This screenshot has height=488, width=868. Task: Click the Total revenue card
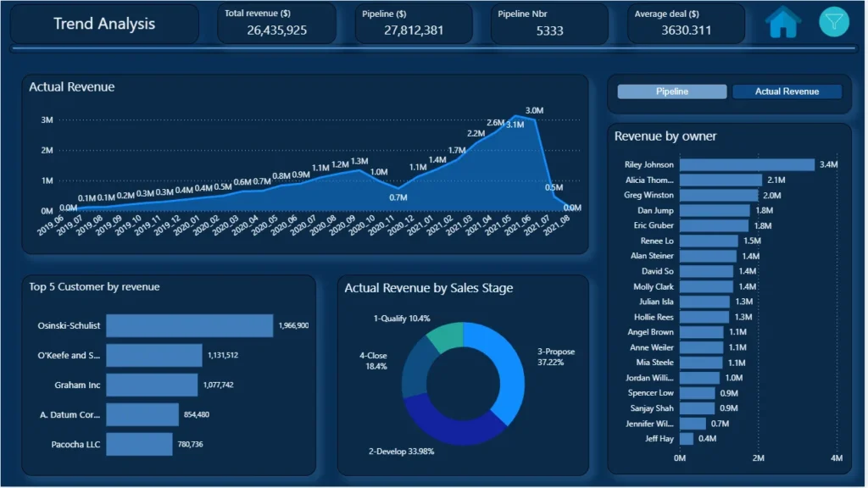pos(277,23)
